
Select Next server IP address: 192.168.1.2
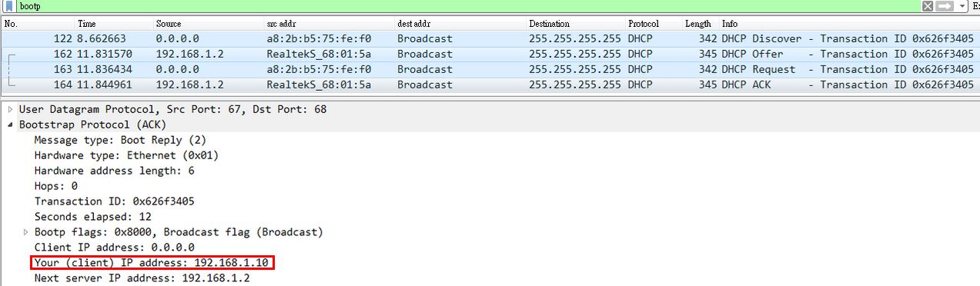(x=142, y=278)
